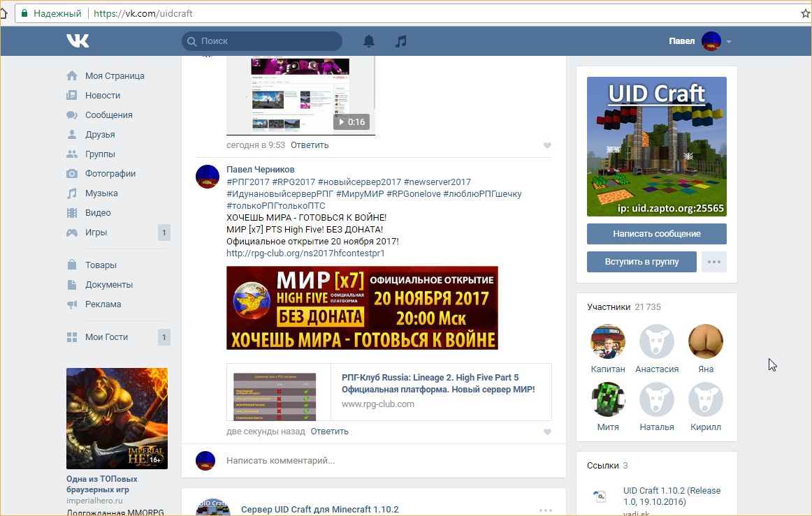
Task: Open member Капитан avatar
Action: [x=608, y=341]
